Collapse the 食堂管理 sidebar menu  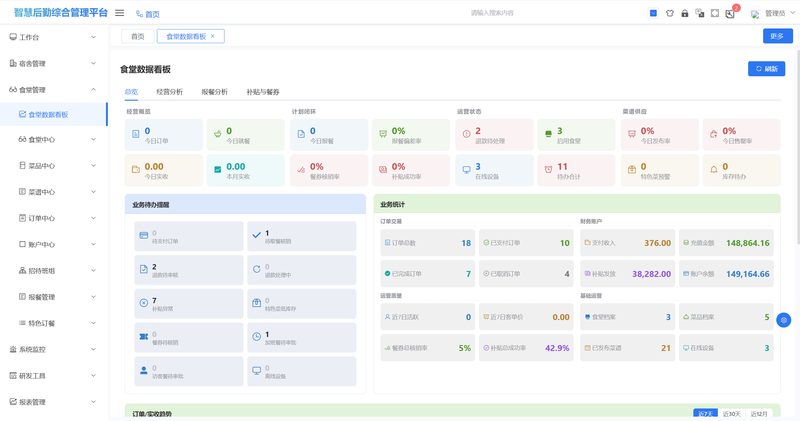[54, 90]
